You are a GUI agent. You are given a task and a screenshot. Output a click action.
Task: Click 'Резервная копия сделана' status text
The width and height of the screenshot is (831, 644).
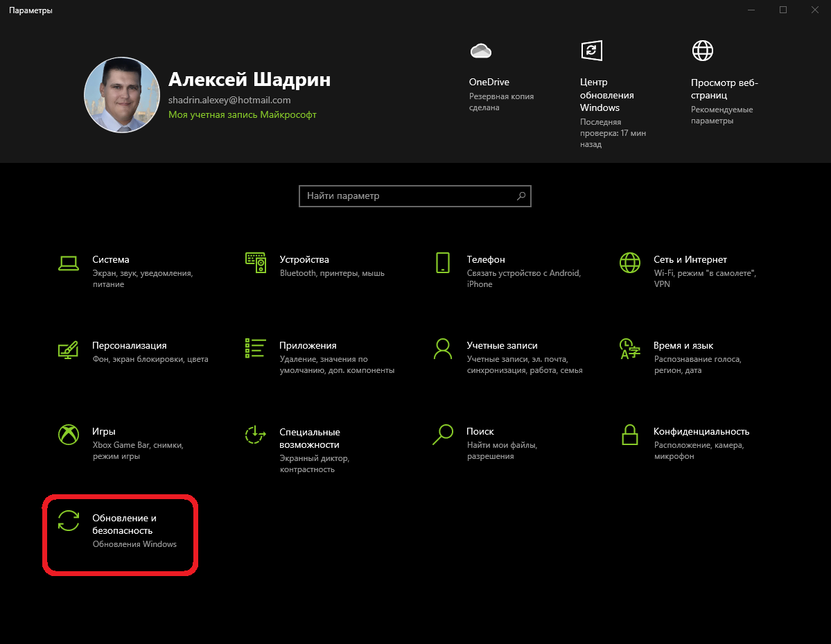click(x=501, y=102)
